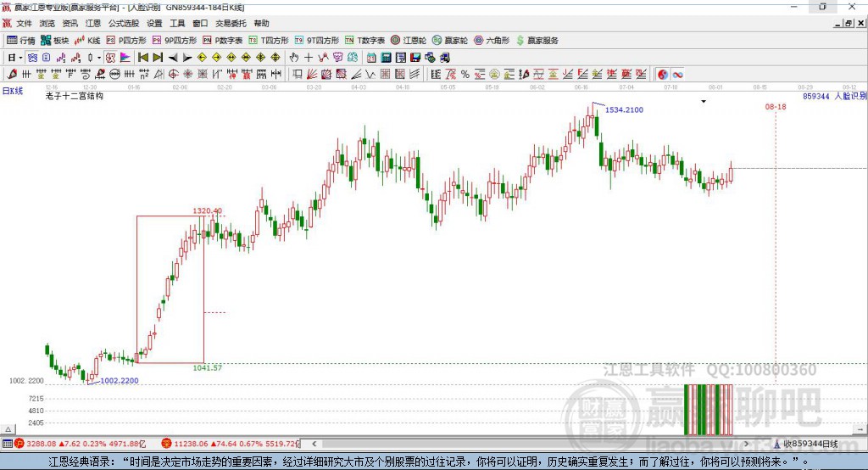868x470 pixels.
Task: Open the 交易委托 menu
Action: (231, 23)
